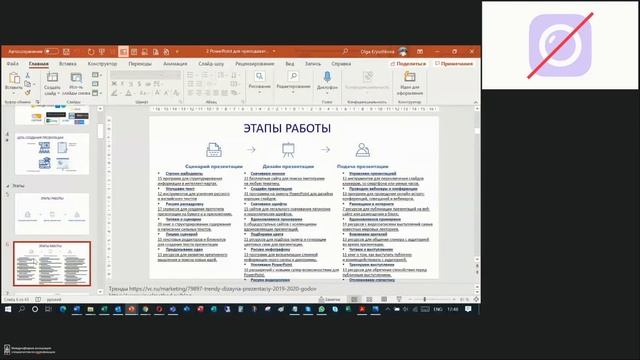Click Создать слайд button
Viewport: 640px width, 360px height.
click(x=52, y=84)
